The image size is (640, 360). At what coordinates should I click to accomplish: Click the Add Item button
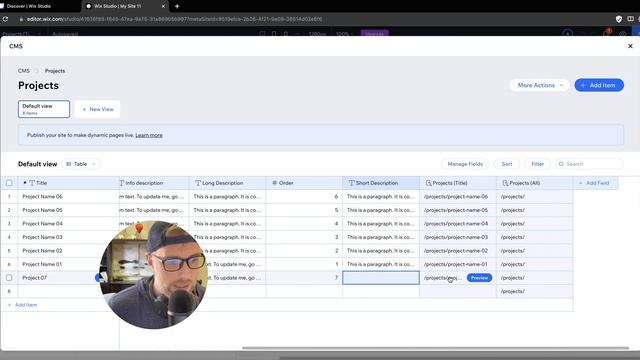[599, 85]
